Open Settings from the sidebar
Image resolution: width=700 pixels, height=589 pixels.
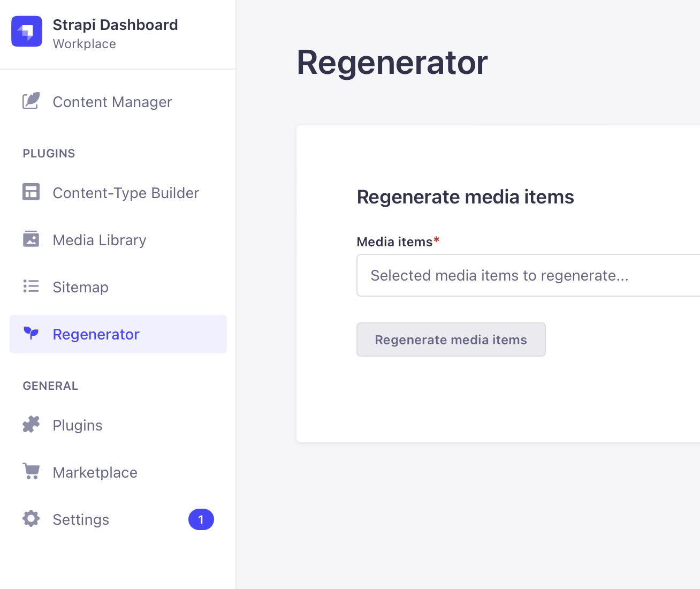[81, 519]
